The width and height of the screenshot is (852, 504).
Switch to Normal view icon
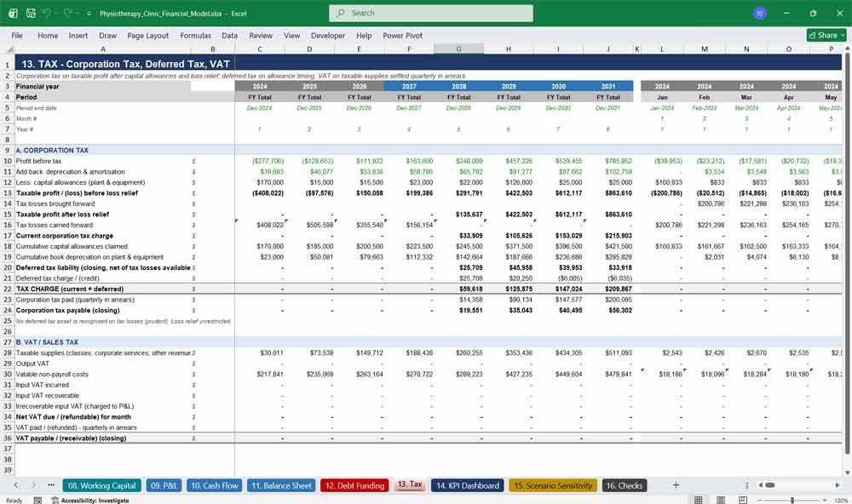(x=699, y=500)
